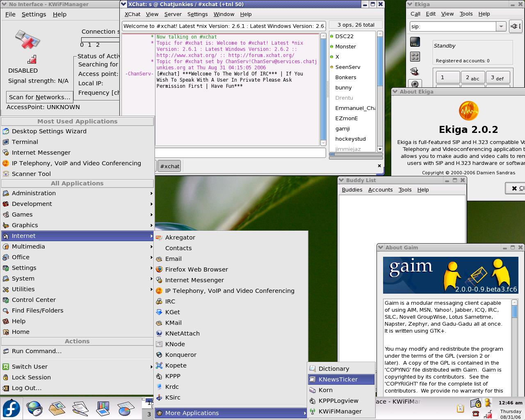
Task: Open XChat window menu icon in title bar
Action: pyautogui.click(x=124, y=4)
